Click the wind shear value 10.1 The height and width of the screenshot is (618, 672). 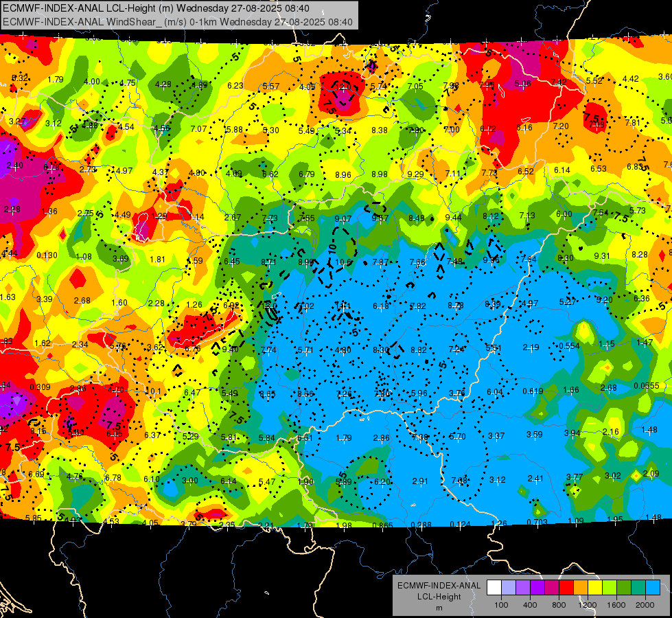pyautogui.click(x=154, y=391)
